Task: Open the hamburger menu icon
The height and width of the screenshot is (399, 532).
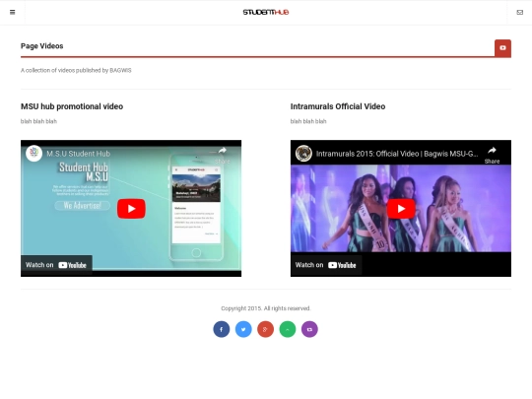Action: coord(13,12)
